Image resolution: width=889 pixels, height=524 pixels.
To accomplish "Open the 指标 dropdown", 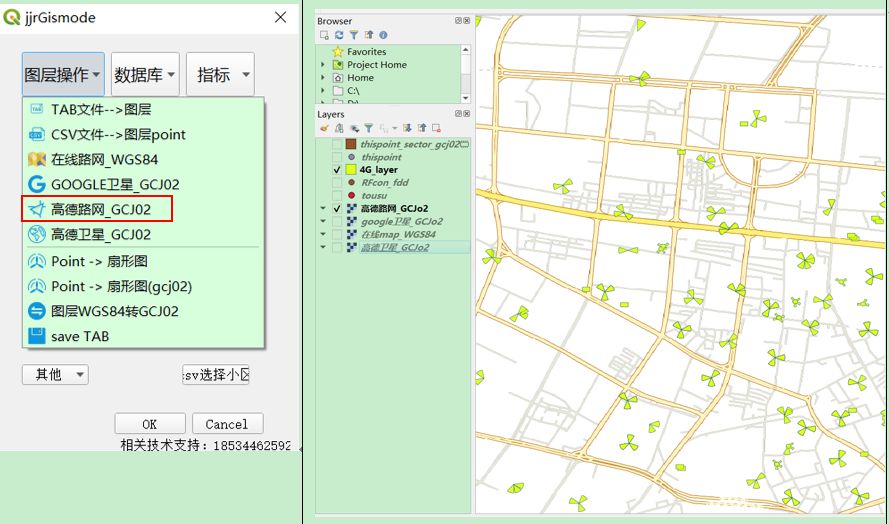I will point(221,74).
